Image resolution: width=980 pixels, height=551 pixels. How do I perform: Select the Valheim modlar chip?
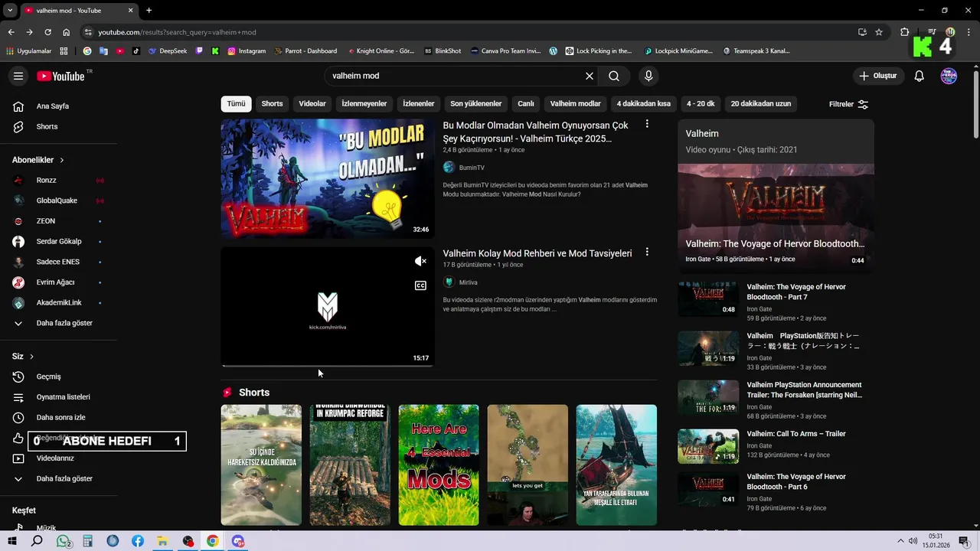point(576,104)
